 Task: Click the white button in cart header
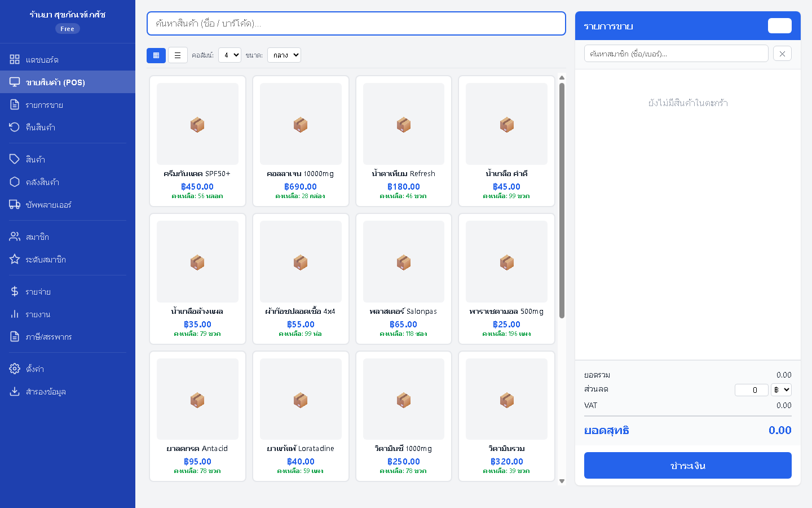779,26
